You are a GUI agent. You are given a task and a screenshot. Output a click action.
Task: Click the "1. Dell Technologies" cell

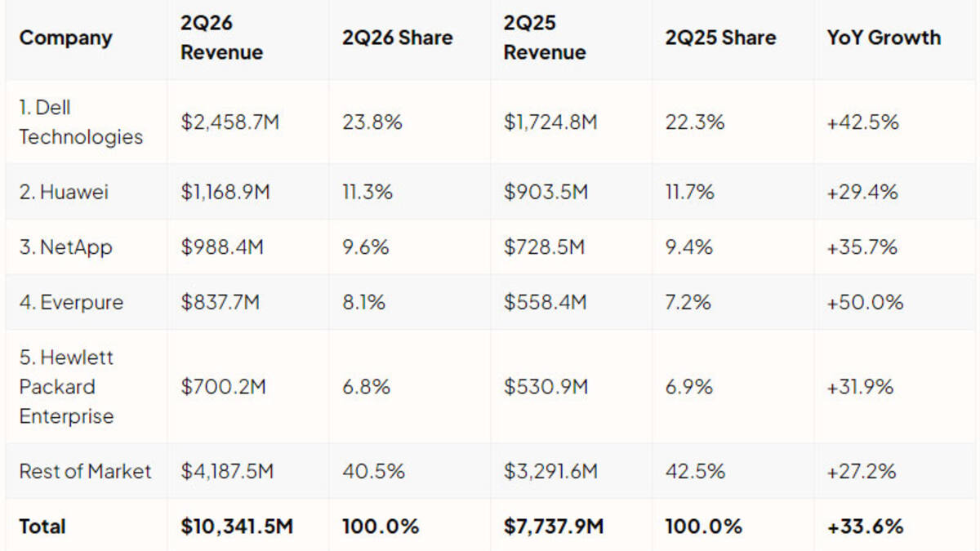81,122
